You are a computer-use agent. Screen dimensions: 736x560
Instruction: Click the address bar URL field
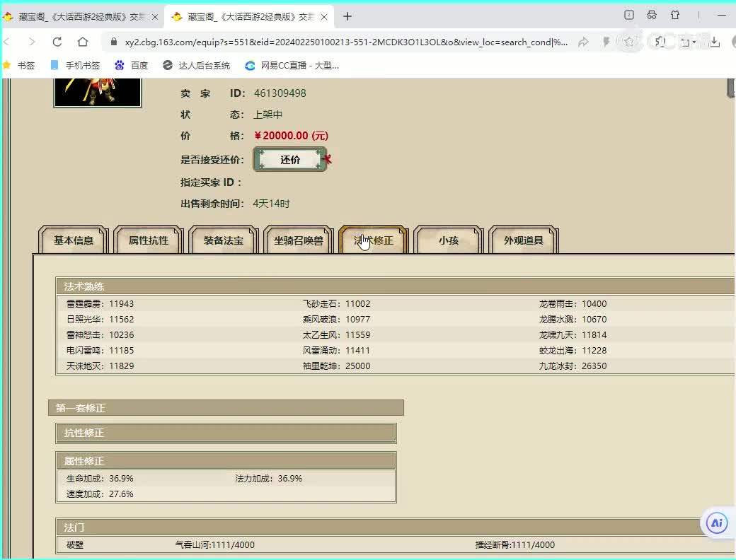(346, 42)
